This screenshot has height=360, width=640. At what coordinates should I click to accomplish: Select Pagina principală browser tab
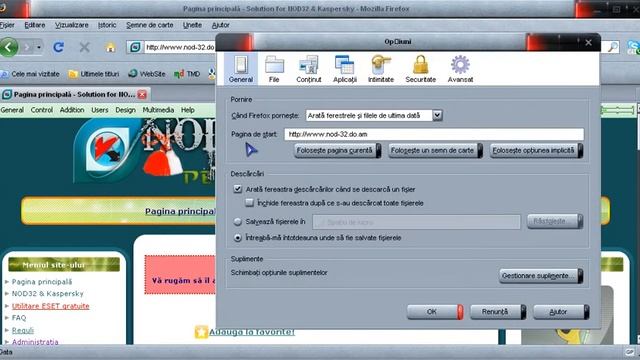coord(74,95)
